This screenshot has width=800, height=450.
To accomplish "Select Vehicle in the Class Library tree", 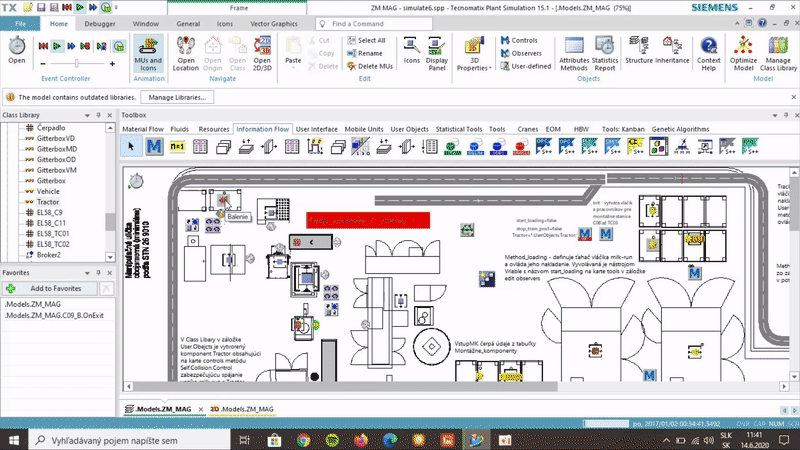I will tap(48, 191).
